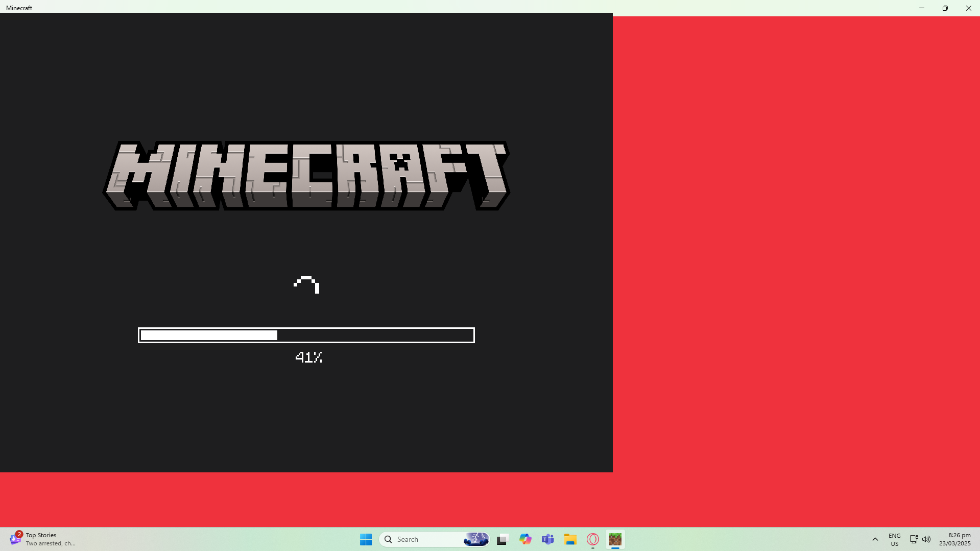Click the Minecraft grass block taskbar icon

(x=615, y=539)
